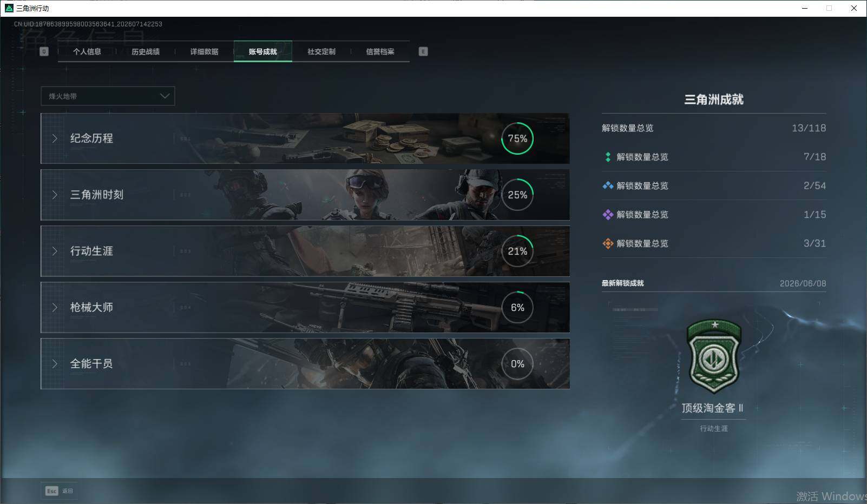This screenshot has width=867, height=504.
Task: Click the purple tier icon beside 1/15
Action: point(608,215)
